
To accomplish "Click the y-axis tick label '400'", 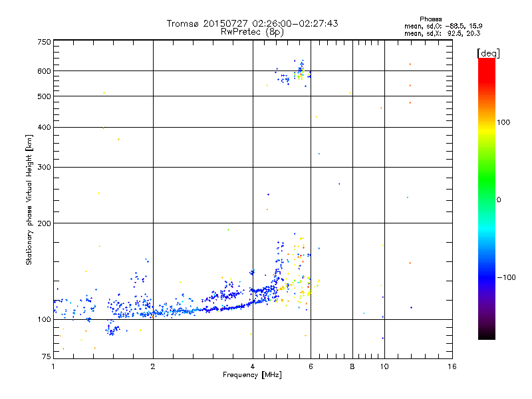I will [44, 128].
